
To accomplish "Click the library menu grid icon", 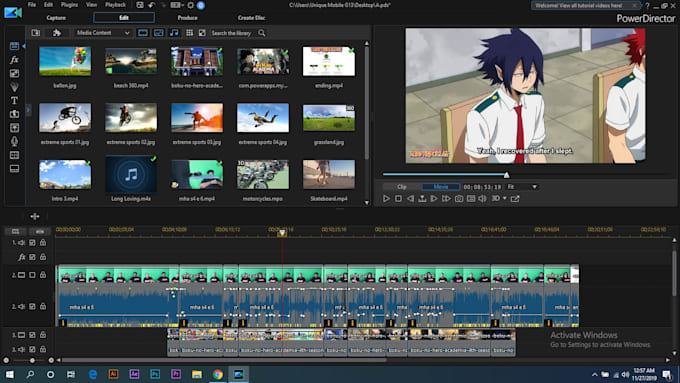I will [x=190, y=33].
